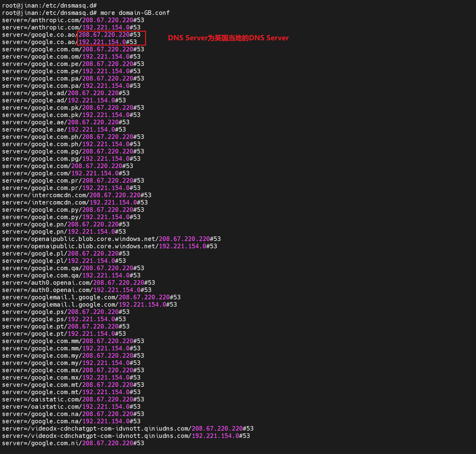Click the google.com.pr entry using 208.67.220.220
476x454 pixels.
(x=73, y=181)
